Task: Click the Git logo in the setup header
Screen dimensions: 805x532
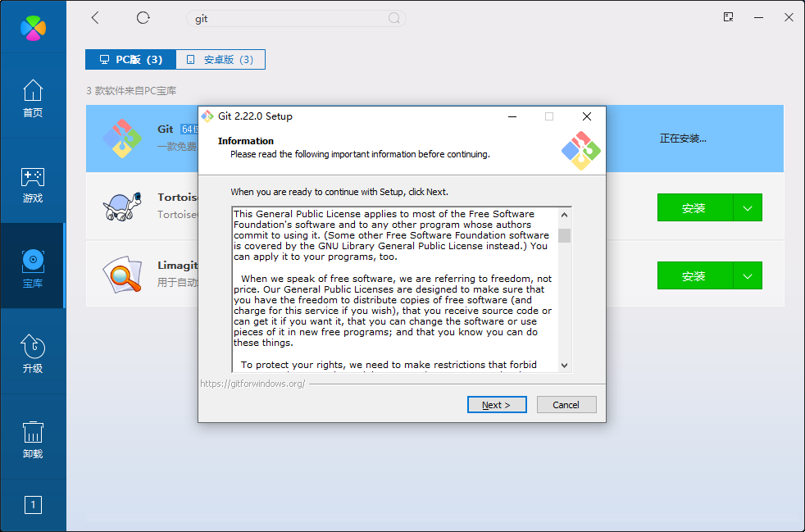Action: click(x=581, y=151)
